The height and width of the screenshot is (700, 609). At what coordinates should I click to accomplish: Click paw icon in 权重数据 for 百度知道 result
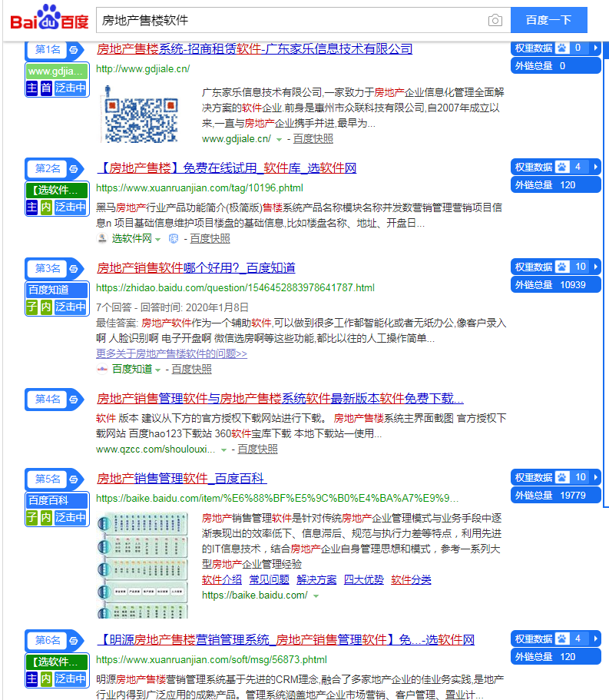click(562, 267)
